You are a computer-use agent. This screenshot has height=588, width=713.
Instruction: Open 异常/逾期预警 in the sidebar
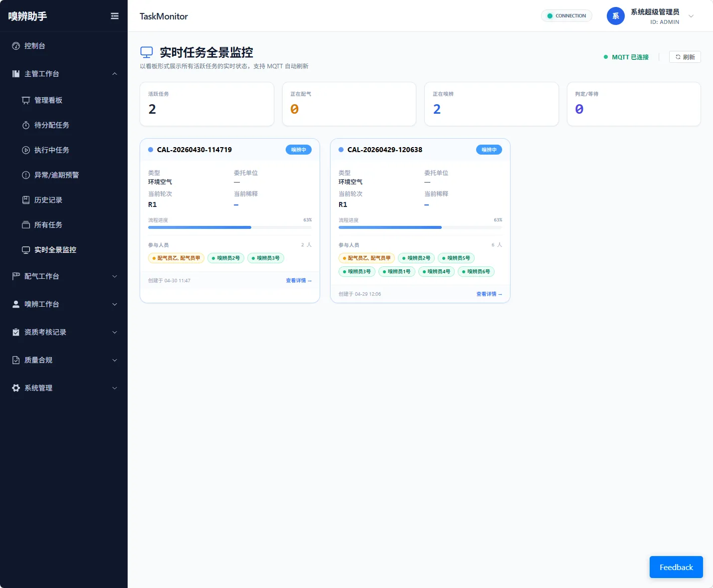coord(64,175)
